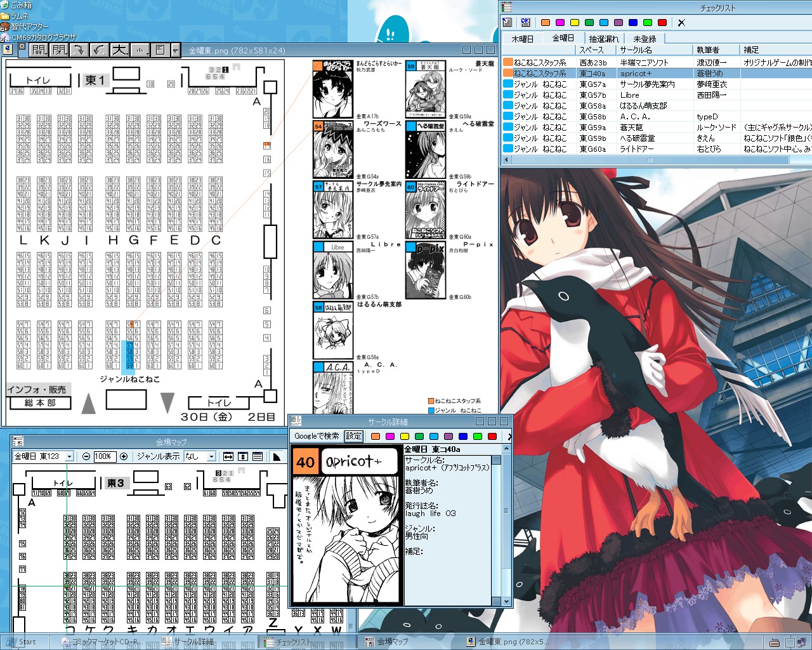Click the 開 (open) button in image viewer toolbar
Viewport: 812px width, 650px height.
[x=39, y=50]
